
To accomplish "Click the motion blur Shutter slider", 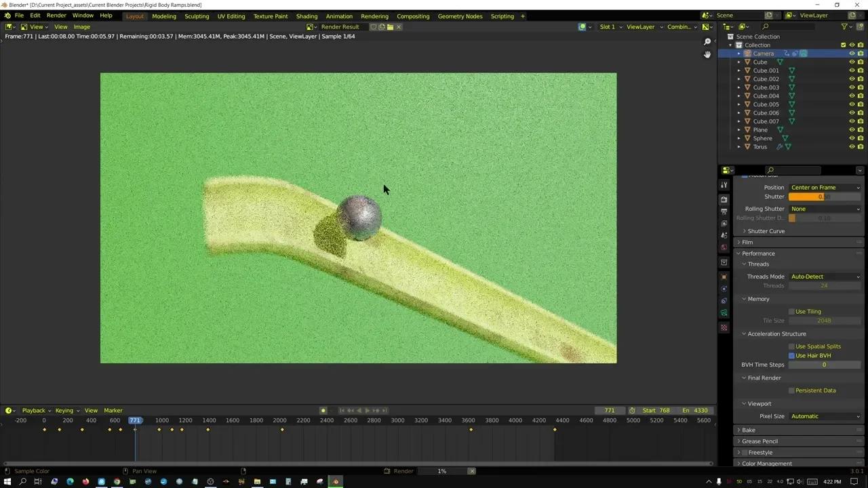I will 825,197.
